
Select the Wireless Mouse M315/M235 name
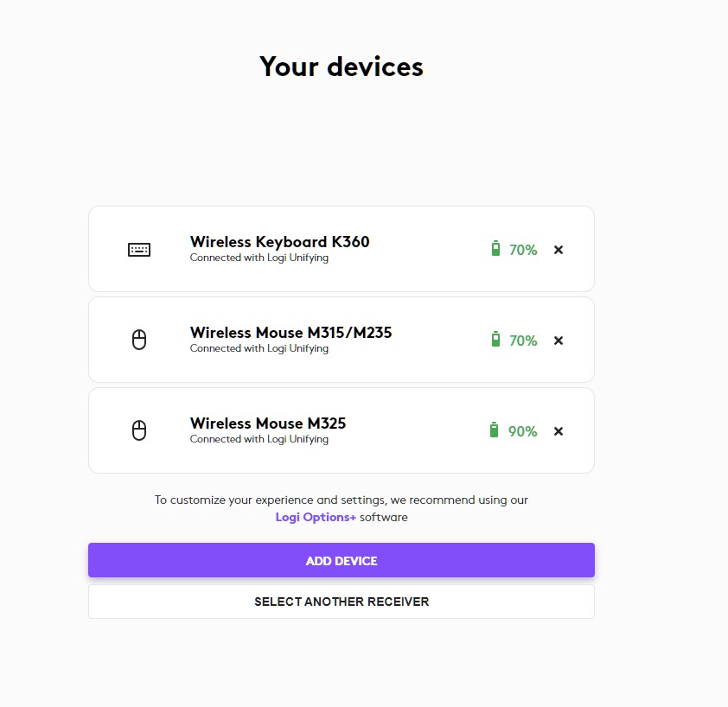291,333
